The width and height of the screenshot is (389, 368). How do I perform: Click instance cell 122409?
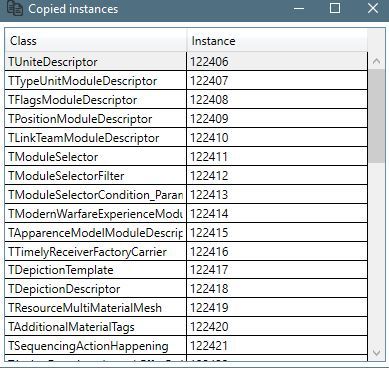click(x=277, y=119)
